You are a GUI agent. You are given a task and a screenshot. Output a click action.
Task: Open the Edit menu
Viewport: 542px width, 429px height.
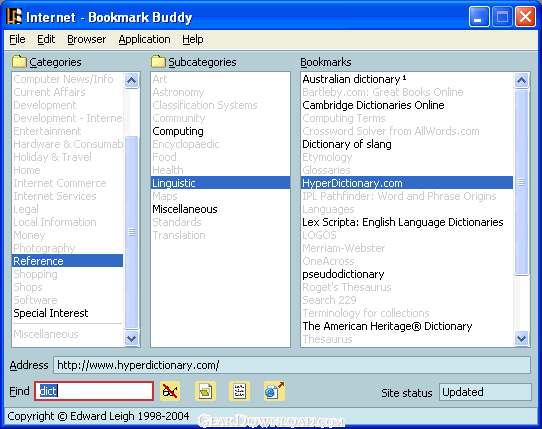[46, 39]
